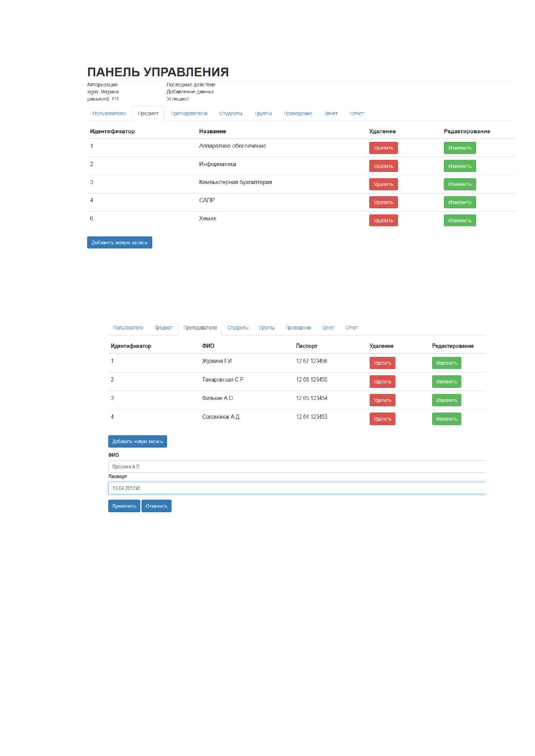Switch to Студенты tab in top panel
This screenshot has height=756, width=535.
point(231,114)
